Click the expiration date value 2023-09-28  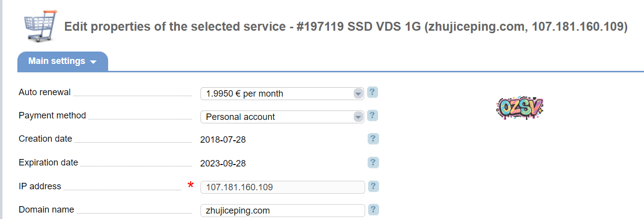(223, 163)
